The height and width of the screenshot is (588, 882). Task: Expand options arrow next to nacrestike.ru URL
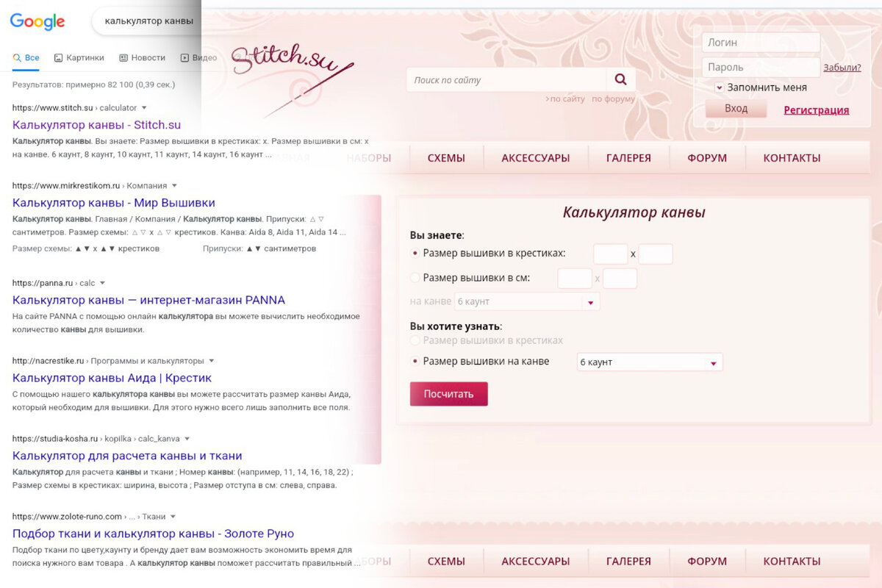click(212, 361)
